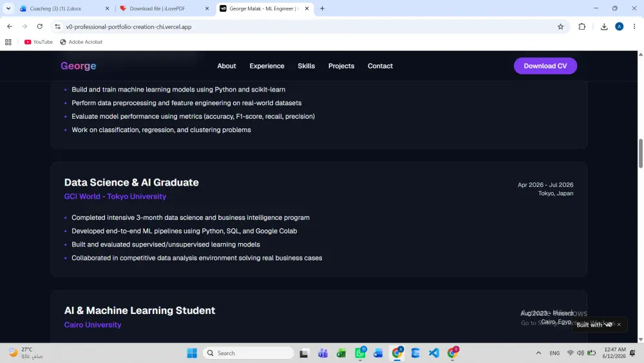Open the Chrome downloads panel
This screenshot has height=363, width=644.
604,26
